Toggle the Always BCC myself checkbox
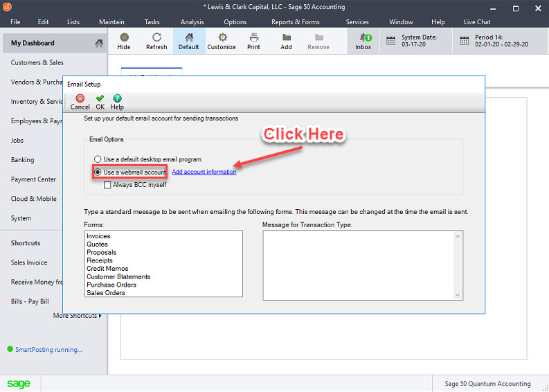The width and height of the screenshot is (549, 392). pyautogui.click(x=107, y=185)
